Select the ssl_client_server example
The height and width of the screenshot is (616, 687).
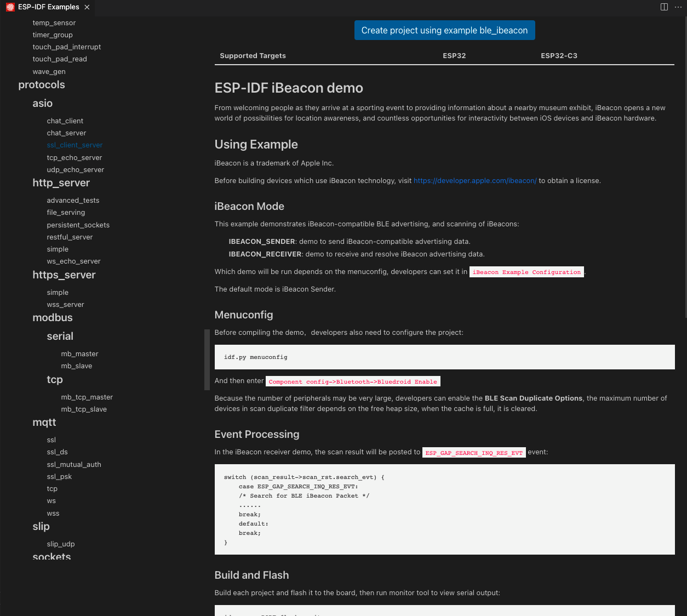click(x=75, y=145)
